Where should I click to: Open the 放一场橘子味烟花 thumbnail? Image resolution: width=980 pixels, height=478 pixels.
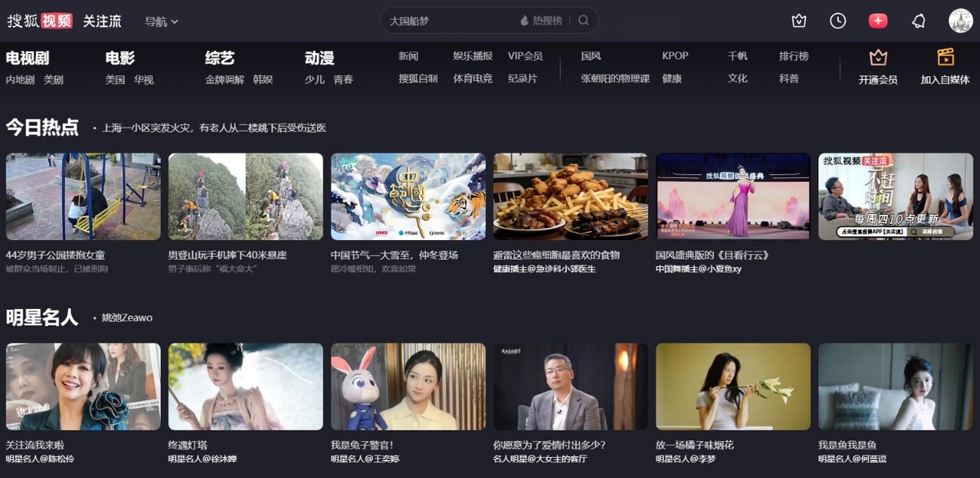(x=733, y=386)
